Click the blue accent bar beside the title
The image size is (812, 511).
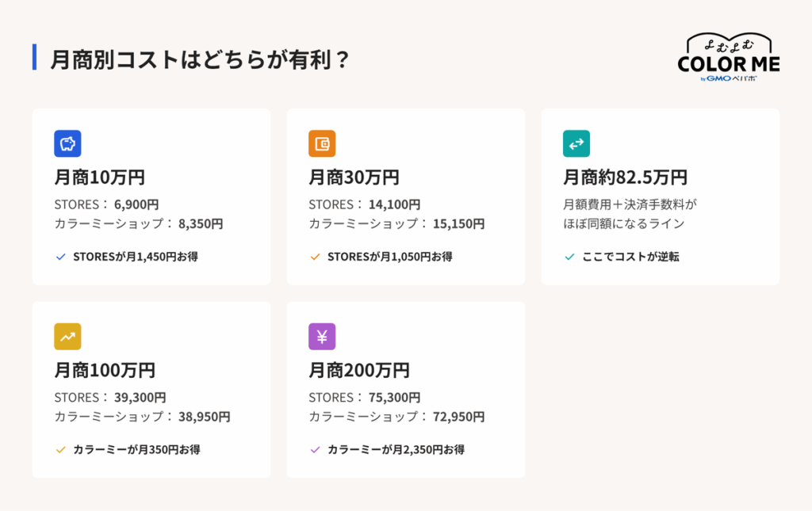tap(34, 57)
